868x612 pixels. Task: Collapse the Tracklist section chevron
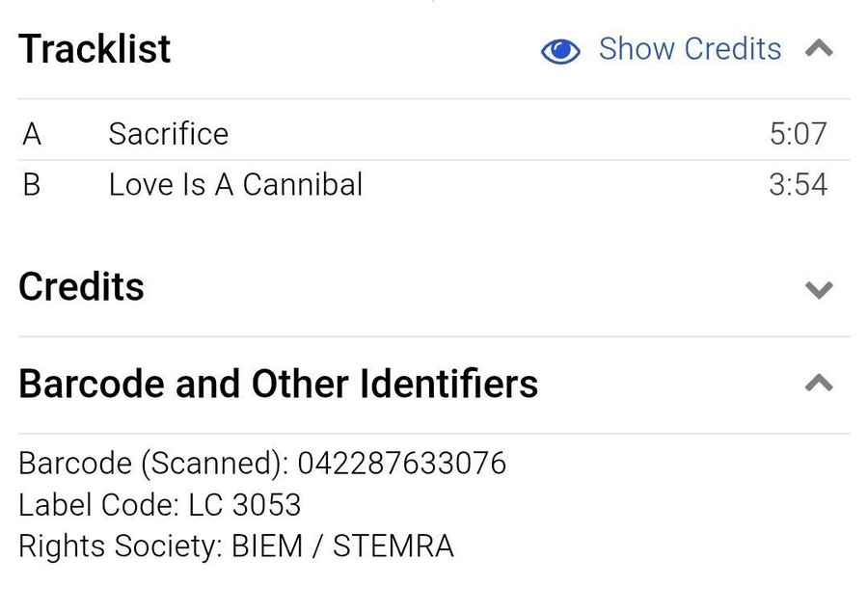tap(819, 48)
